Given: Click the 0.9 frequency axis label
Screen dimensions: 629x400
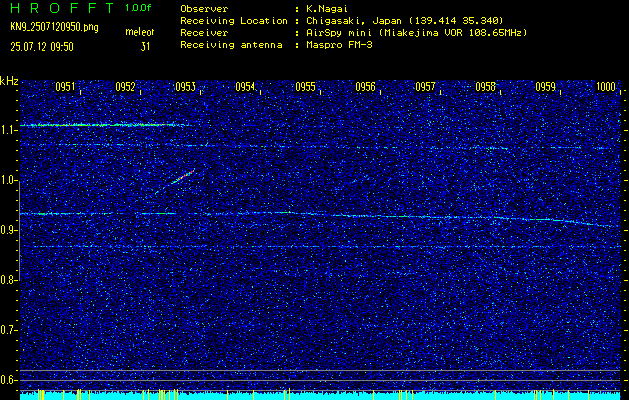Looking at the screenshot, I should click(x=8, y=230).
